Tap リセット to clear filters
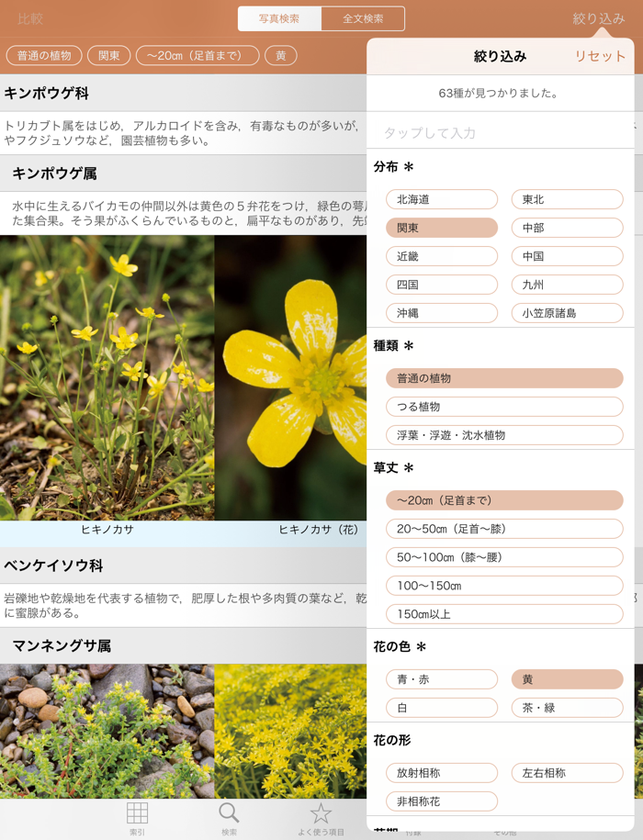The width and height of the screenshot is (643, 840). pyautogui.click(x=600, y=56)
